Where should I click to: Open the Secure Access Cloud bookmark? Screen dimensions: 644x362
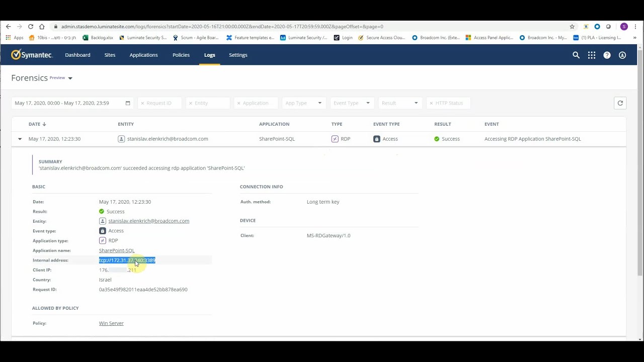[381, 38]
